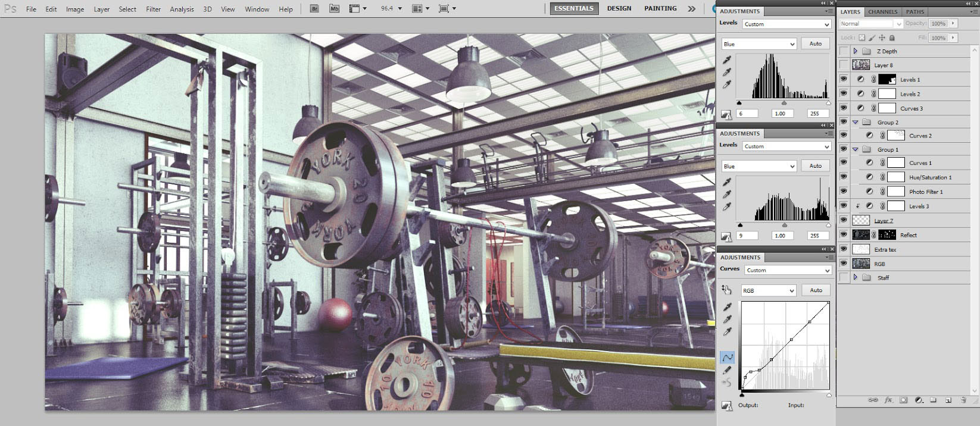Switch to the Channels tab
Screen dimensions: 980x426
click(882, 11)
